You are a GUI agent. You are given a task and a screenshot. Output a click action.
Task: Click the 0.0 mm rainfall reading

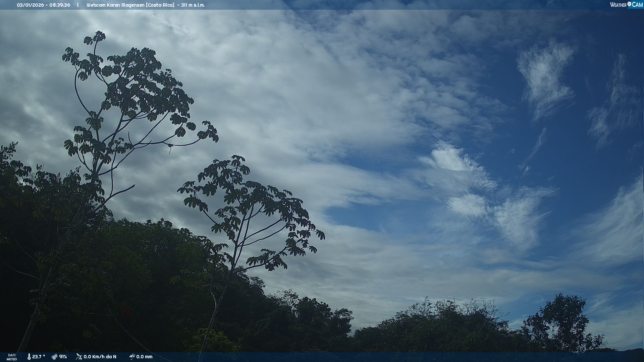(144, 357)
